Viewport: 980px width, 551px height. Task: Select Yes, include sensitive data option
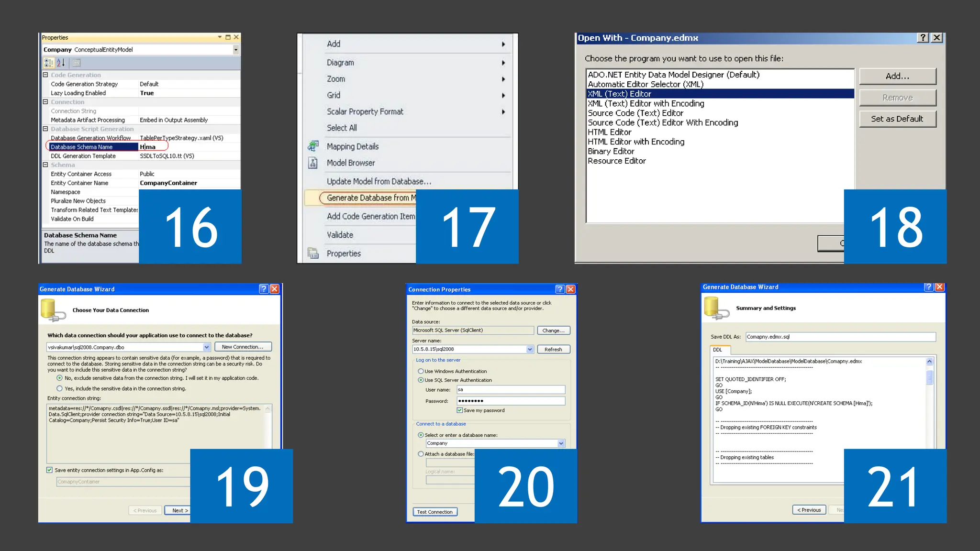[x=59, y=389]
